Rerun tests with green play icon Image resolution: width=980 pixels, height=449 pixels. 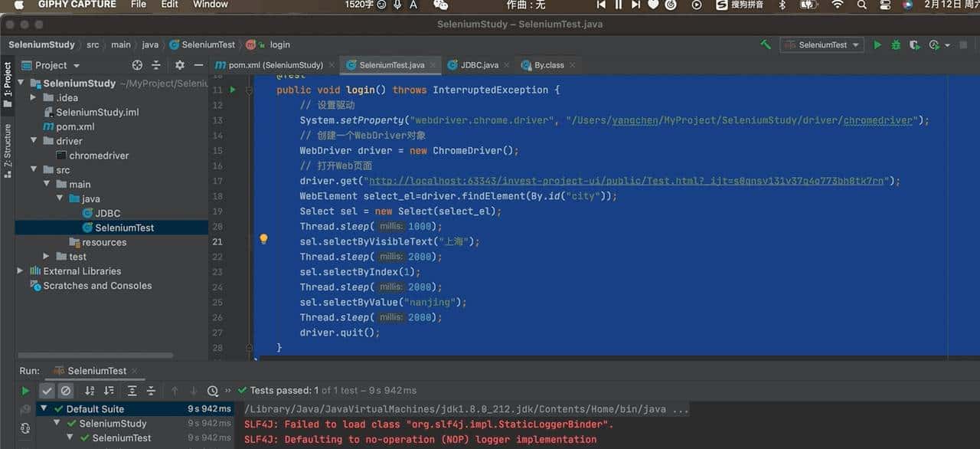point(26,391)
